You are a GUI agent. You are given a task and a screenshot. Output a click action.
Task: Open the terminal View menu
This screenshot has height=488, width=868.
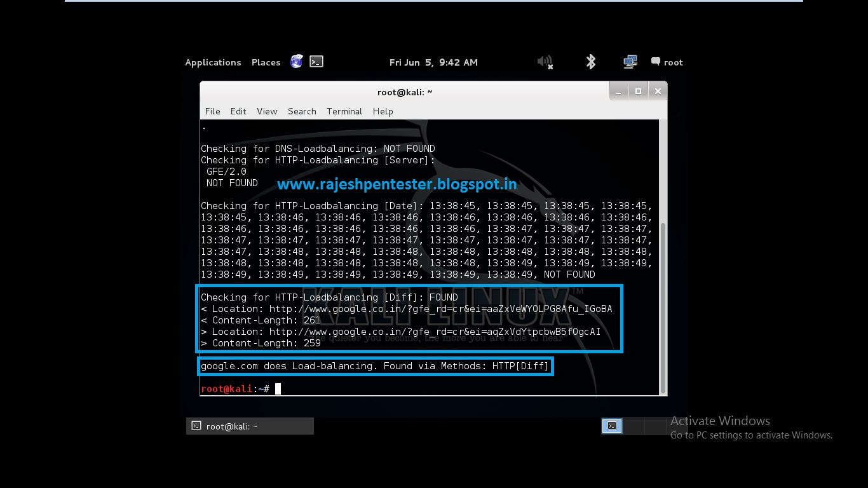[x=267, y=111]
